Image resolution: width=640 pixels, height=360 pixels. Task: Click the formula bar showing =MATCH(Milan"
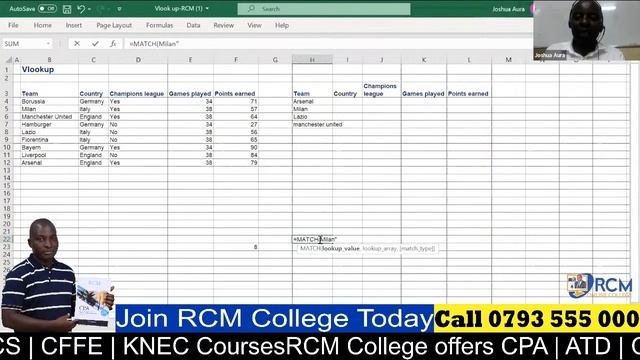327,44
